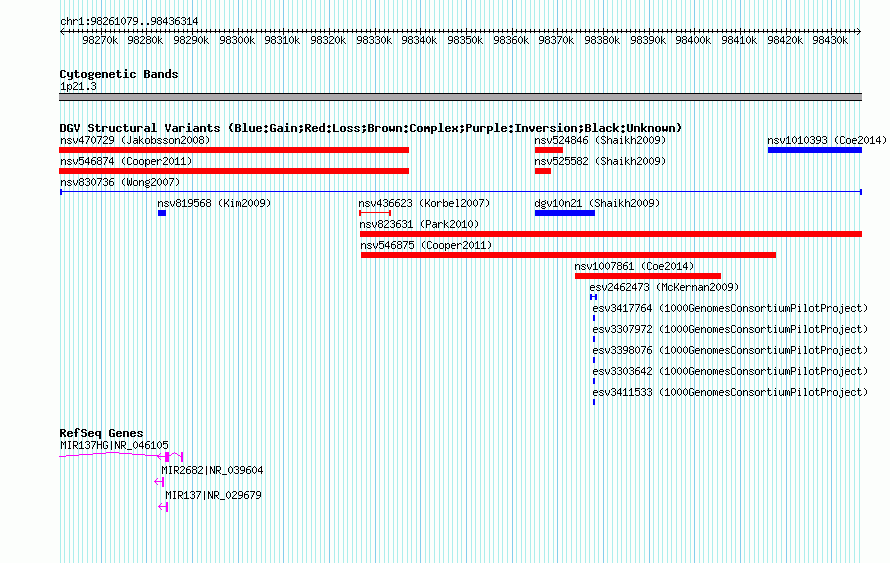Select the dgv10n21 (Shaikh2009) blue bar

565,213
